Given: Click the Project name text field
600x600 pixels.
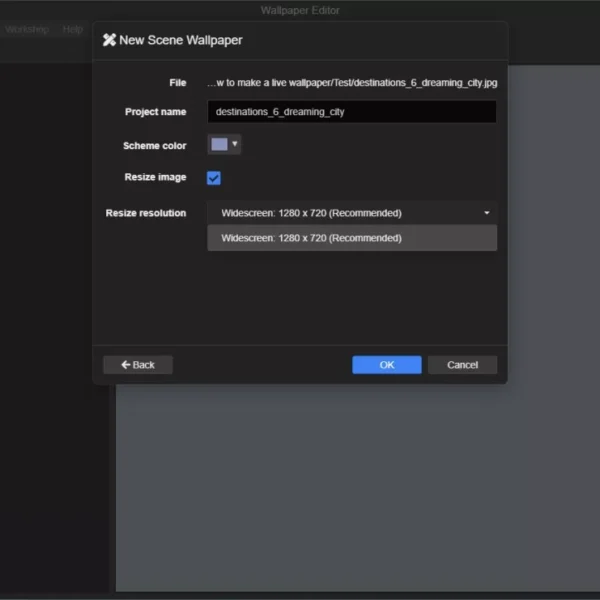Looking at the screenshot, I should [351, 112].
